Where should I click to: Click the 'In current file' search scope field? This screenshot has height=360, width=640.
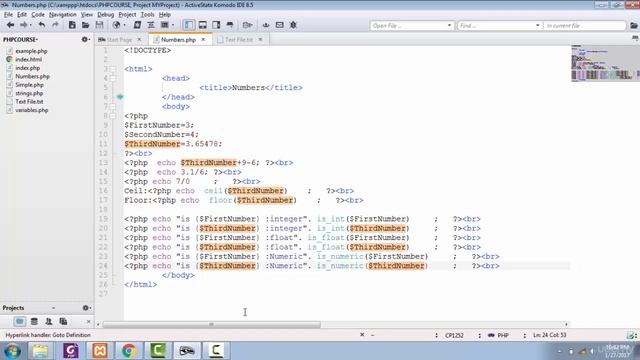(584, 26)
